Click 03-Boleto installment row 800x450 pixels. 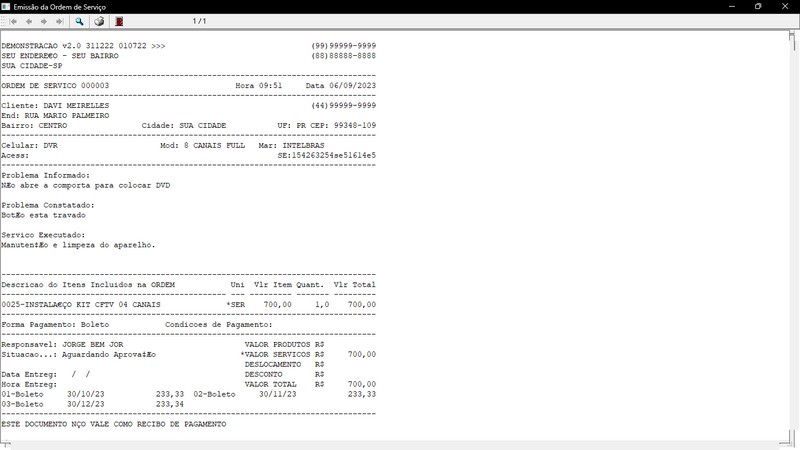pyautogui.click(x=92, y=404)
